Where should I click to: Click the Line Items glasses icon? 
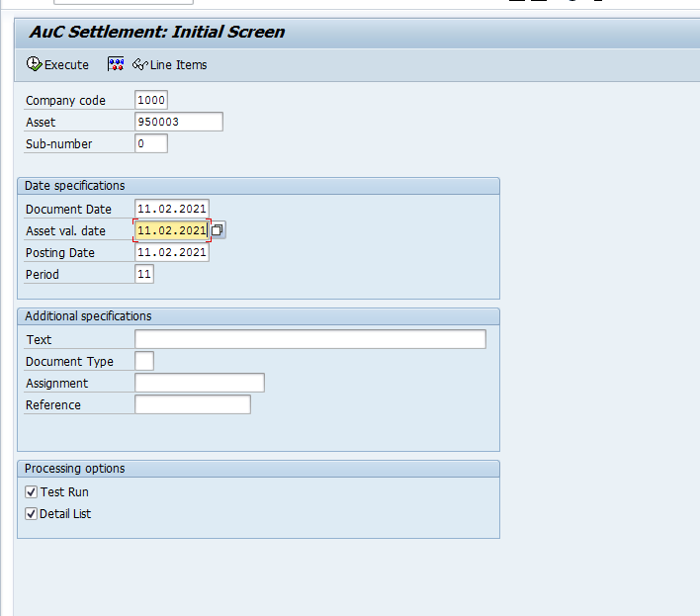pyautogui.click(x=139, y=64)
